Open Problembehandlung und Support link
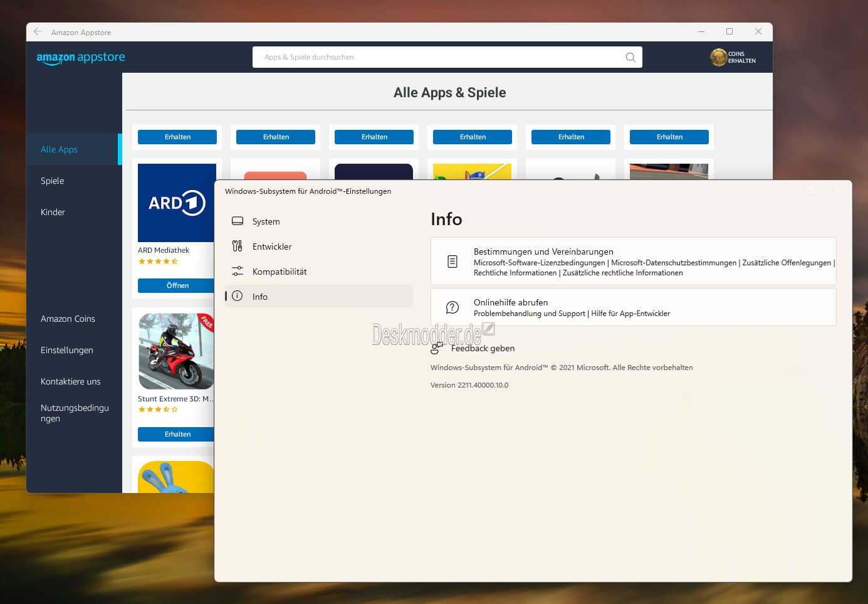868x604 pixels. pyautogui.click(x=530, y=314)
